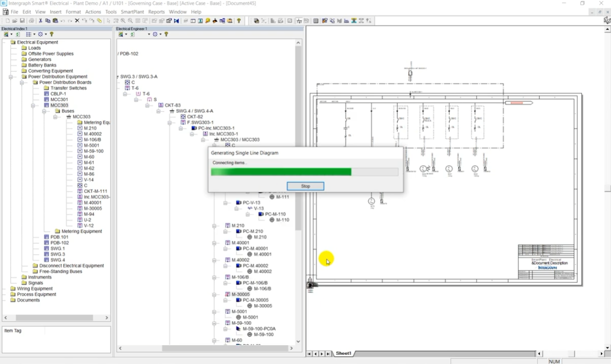Click the Electrical Index horizontal scrollbar
The width and height of the screenshot is (611, 364).
pyautogui.click(x=55, y=318)
